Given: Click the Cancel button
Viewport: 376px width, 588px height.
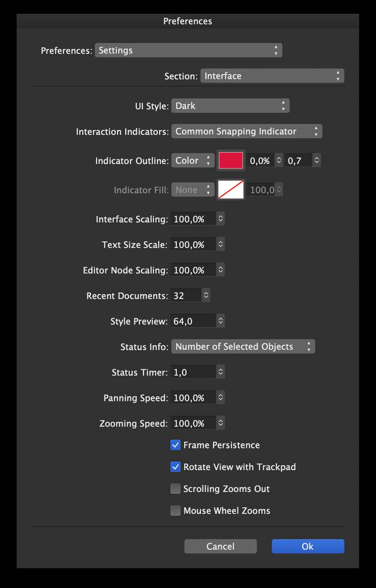Looking at the screenshot, I should [x=221, y=546].
